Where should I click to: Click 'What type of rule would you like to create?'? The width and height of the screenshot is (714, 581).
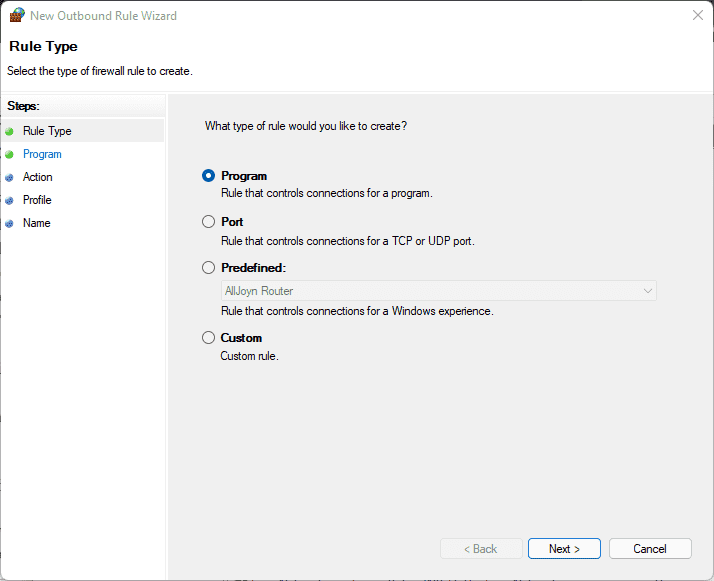[306, 126]
